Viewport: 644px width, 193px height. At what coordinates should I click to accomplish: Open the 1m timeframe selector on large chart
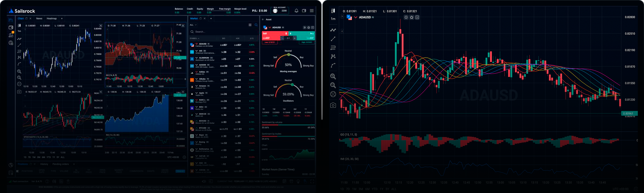click(333, 19)
